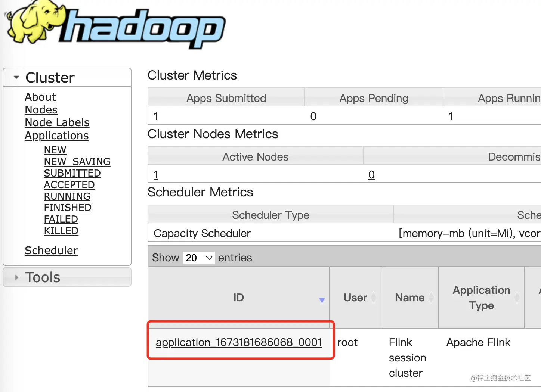This screenshot has height=392, width=541.
Task: Sort table by ID column header
Action: pyautogui.click(x=239, y=298)
